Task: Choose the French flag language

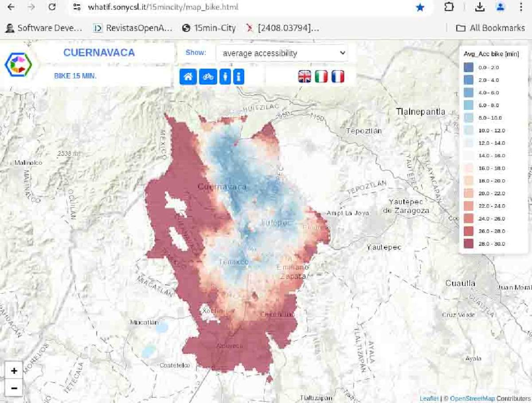Action: point(338,76)
